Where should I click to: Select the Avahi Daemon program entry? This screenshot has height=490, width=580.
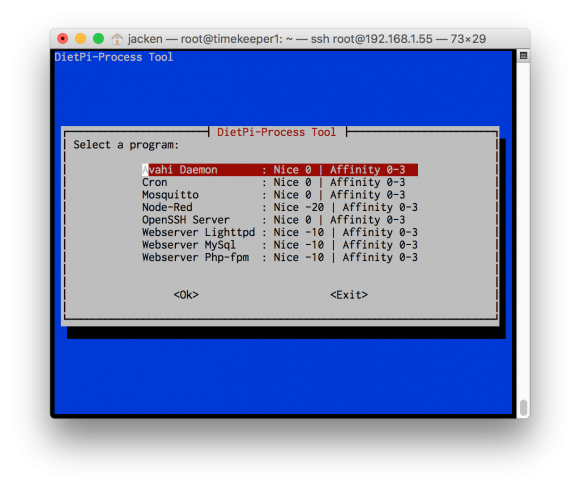pos(280,170)
